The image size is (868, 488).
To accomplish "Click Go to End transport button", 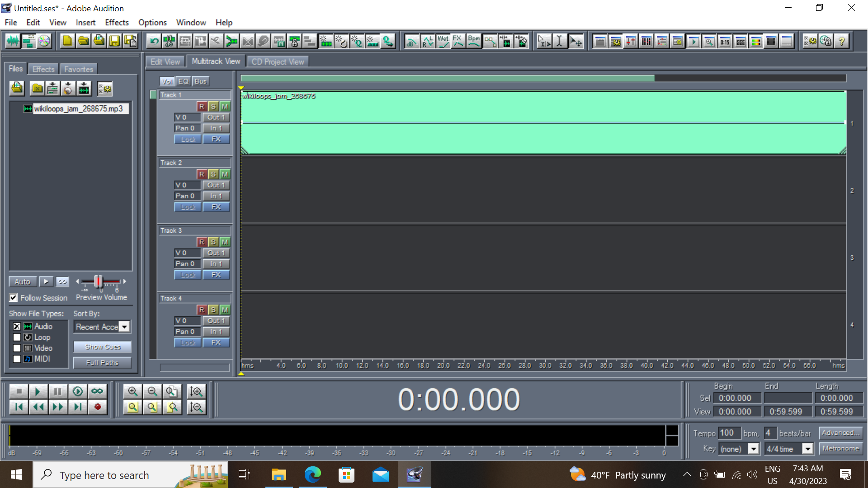I will 78,407.
